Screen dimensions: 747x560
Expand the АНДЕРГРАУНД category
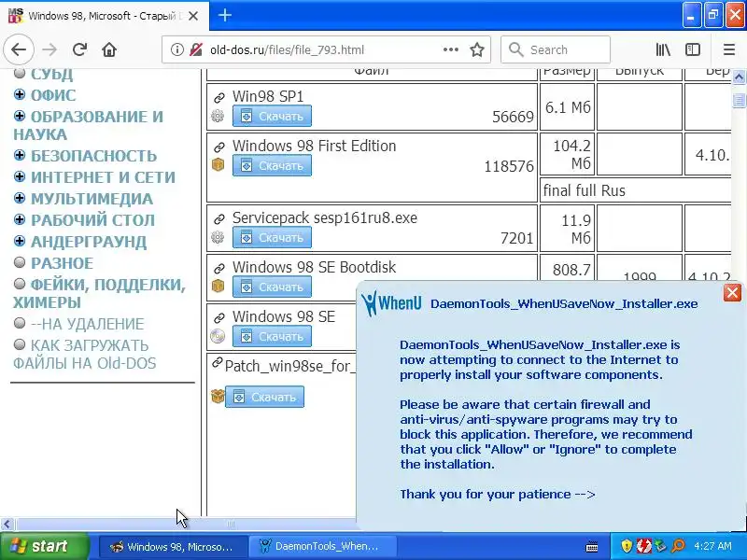point(20,241)
